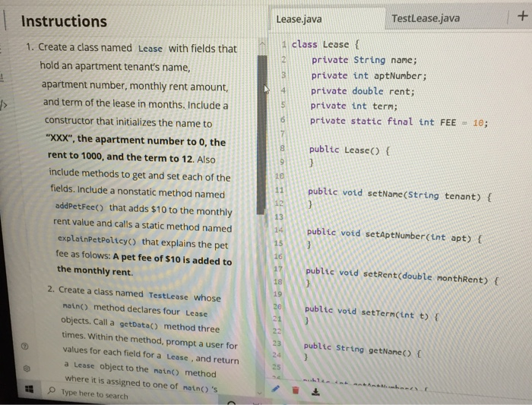Open the Windows Start menu
This screenshot has width=532, height=405.
(30, 389)
